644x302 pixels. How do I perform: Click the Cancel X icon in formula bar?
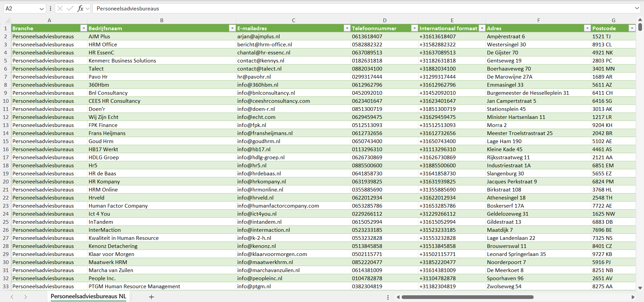[60, 8]
